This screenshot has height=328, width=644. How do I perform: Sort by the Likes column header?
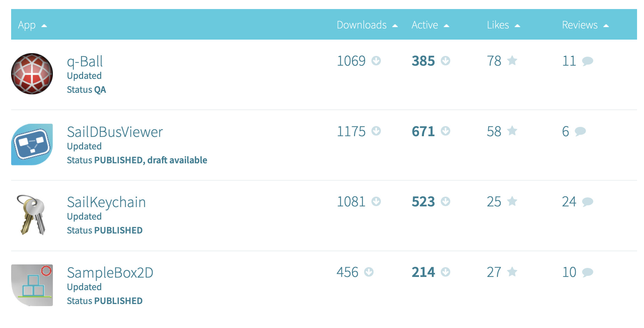click(498, 25)
